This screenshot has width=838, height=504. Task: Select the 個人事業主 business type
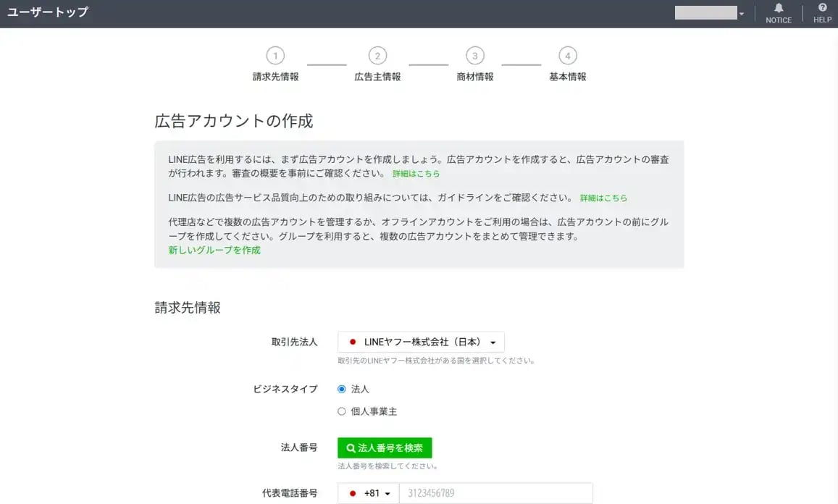341,411
